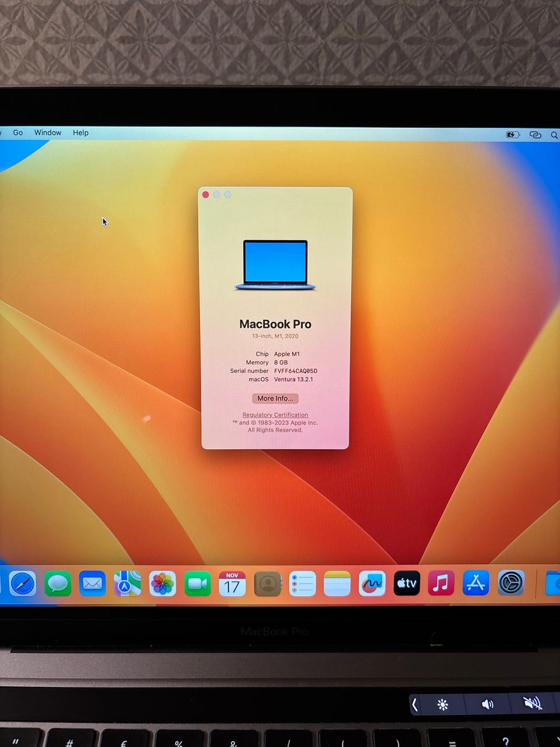Click the Apple M1 chip value

tap(287, 354)
